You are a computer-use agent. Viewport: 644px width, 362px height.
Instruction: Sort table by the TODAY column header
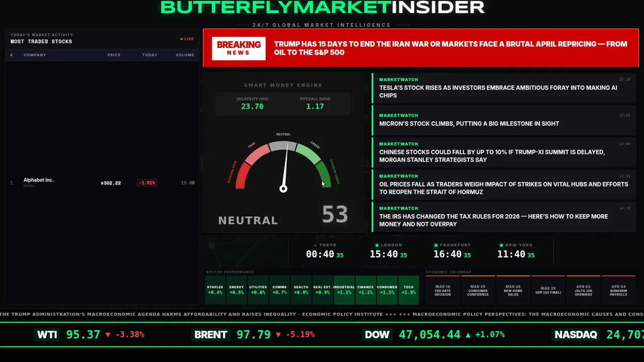click(x=149, y=55)
